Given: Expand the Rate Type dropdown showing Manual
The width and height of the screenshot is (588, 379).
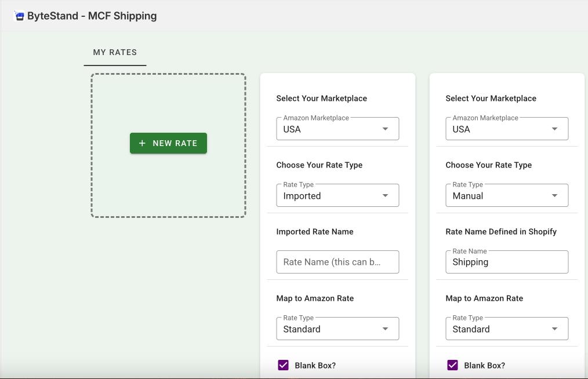Looking at the screenshot, I should 507,195.
